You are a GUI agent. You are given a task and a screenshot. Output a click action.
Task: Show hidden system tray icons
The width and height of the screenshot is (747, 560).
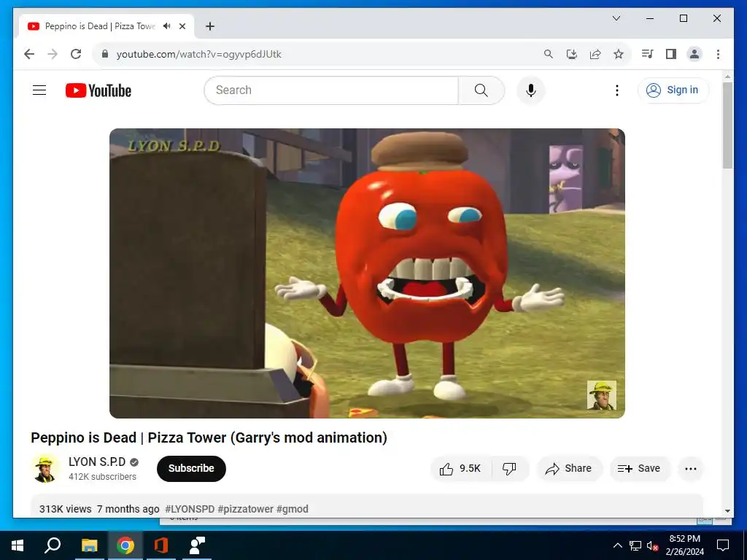click(x=617, y=545)
